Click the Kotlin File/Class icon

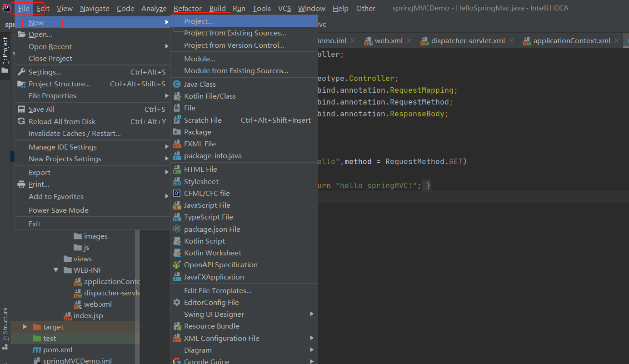tap(177, 96)
